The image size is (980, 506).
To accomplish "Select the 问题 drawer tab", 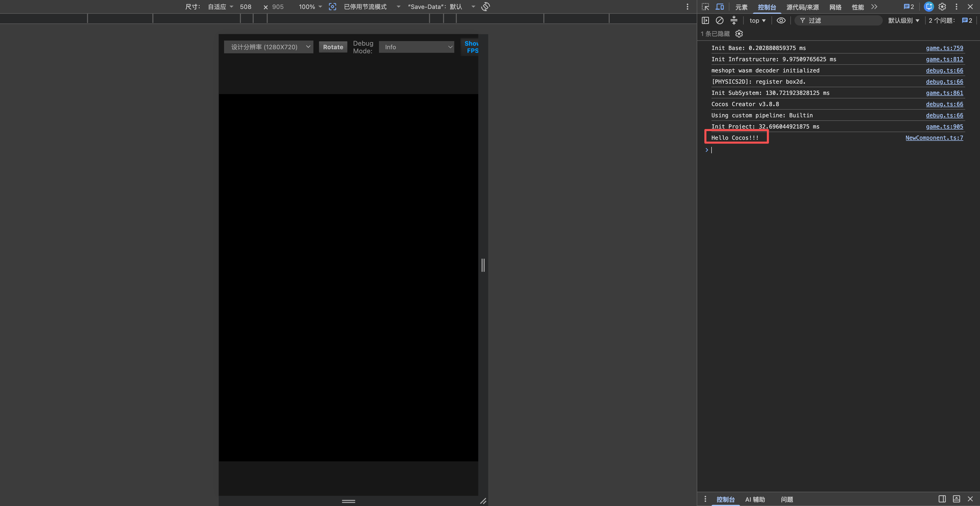I will point(787,499).
